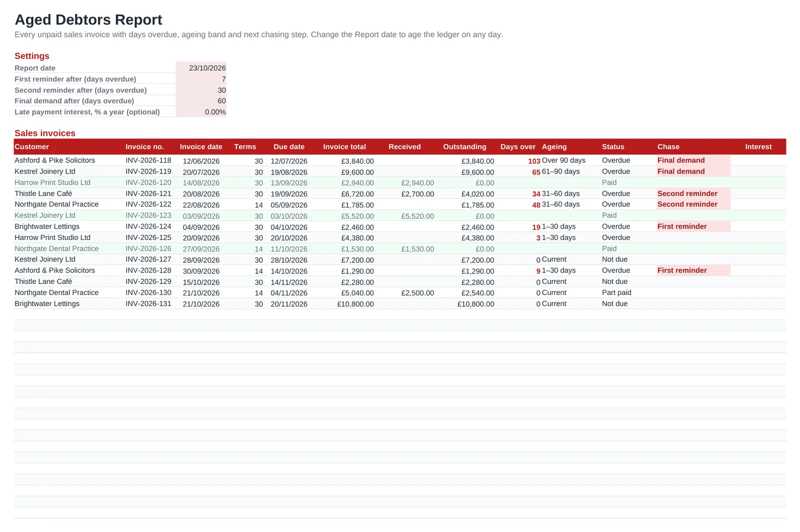Edit the Second reminder days value 30
The image size is (800, 532).
(x=201, y=90)
